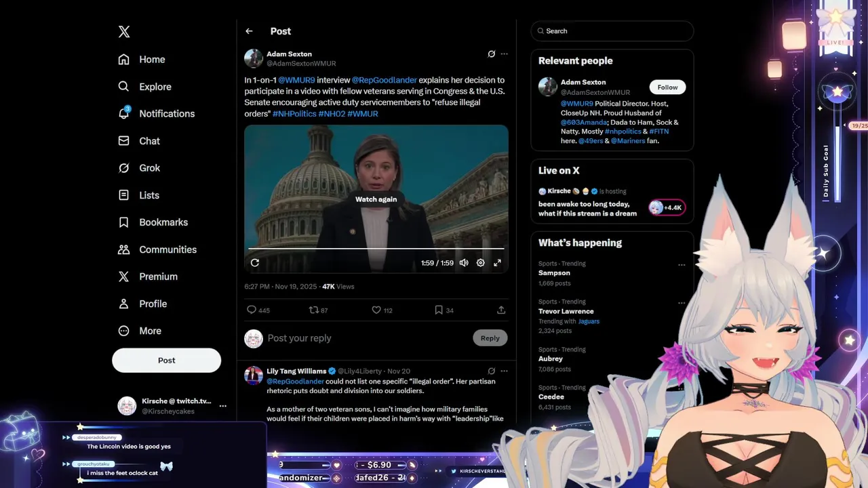Open the Chat inbox
Image resolution: width=868 pixels, height=488 pixels.
click(x=139, y=141)
